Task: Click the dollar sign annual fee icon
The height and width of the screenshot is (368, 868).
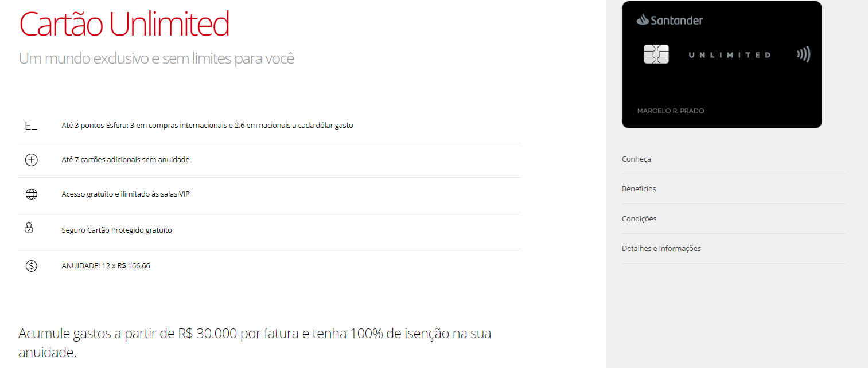Action: [32, 266]
